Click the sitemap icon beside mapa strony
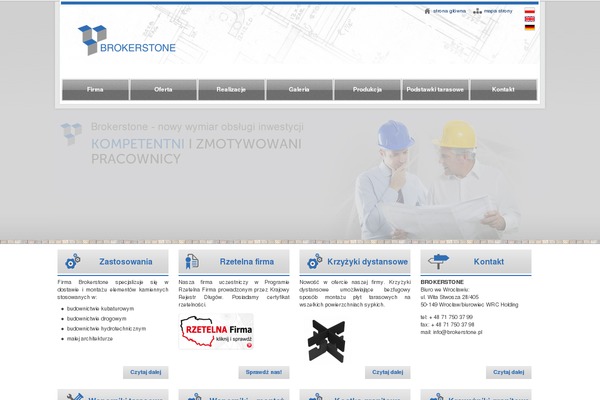This screenshot has width=600, height=400. (477, 11)
